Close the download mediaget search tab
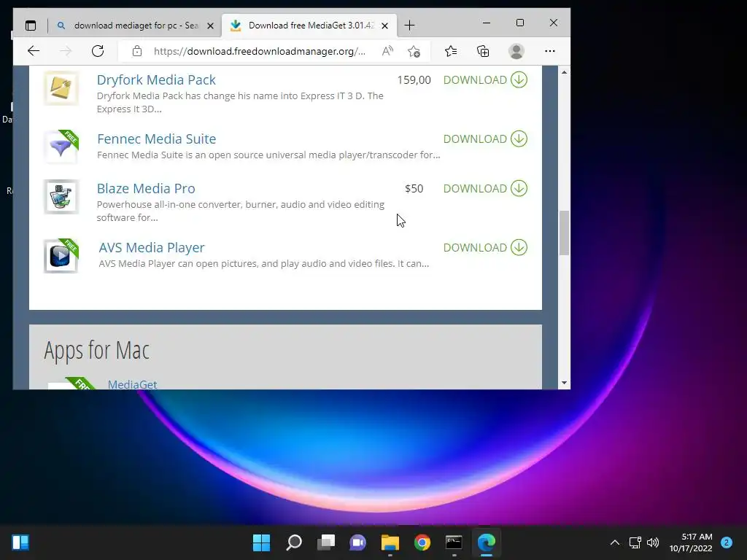This screenshot has width=747, height=560. 210,26
